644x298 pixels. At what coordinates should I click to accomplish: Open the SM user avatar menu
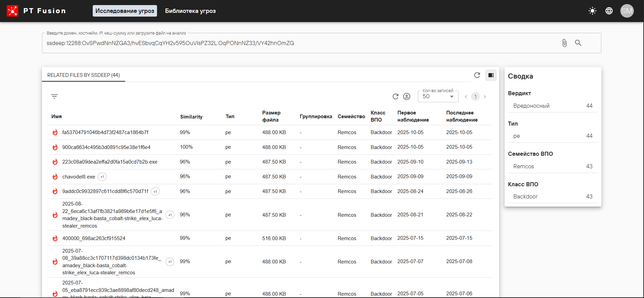pos(626,11)
